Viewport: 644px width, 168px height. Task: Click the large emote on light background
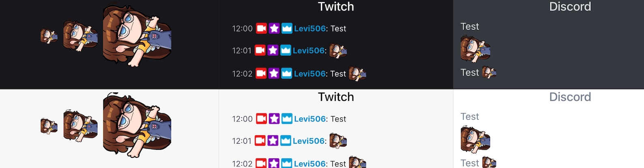click(x=137, y=125)
